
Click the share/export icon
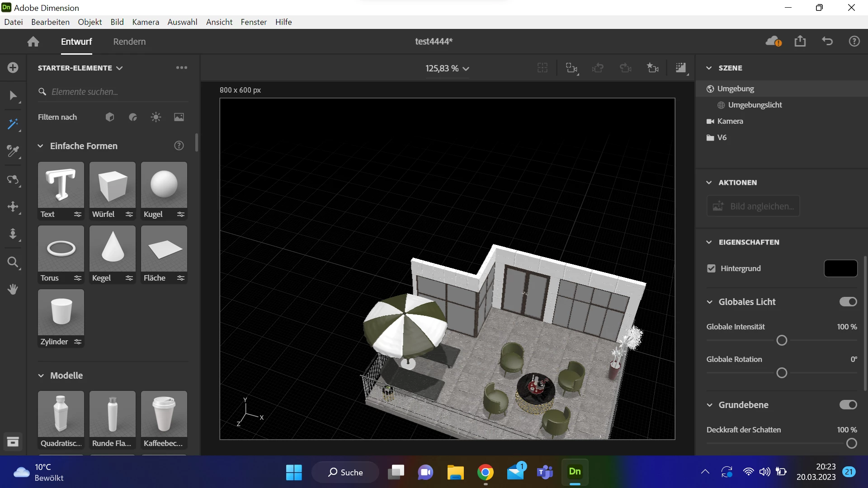click(800, 42)
